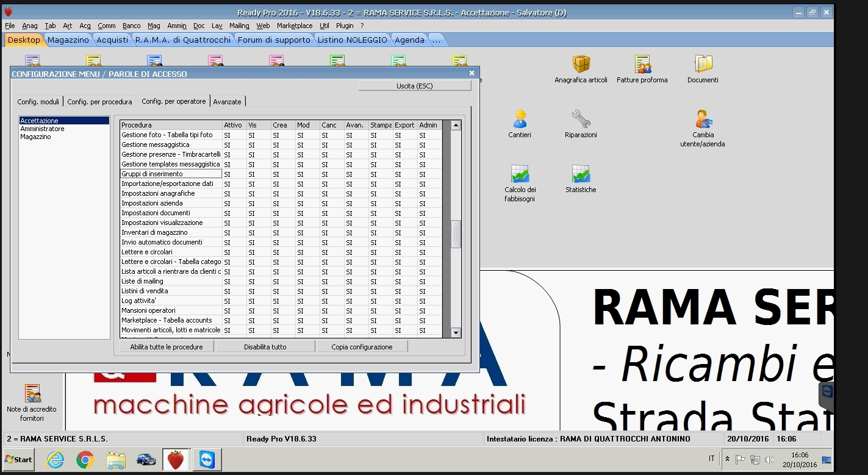Click the car application taskbar icon
The width and height of the screenshot is (868, 475).
tap(145, 459)
